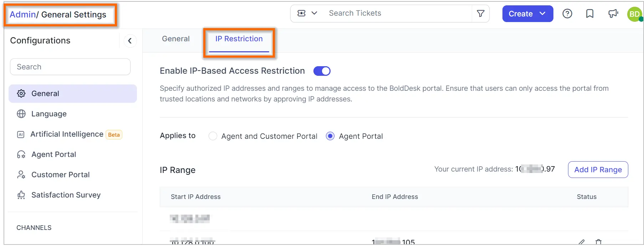Collapse the Configurations sidebar panel

pos(130,41)
